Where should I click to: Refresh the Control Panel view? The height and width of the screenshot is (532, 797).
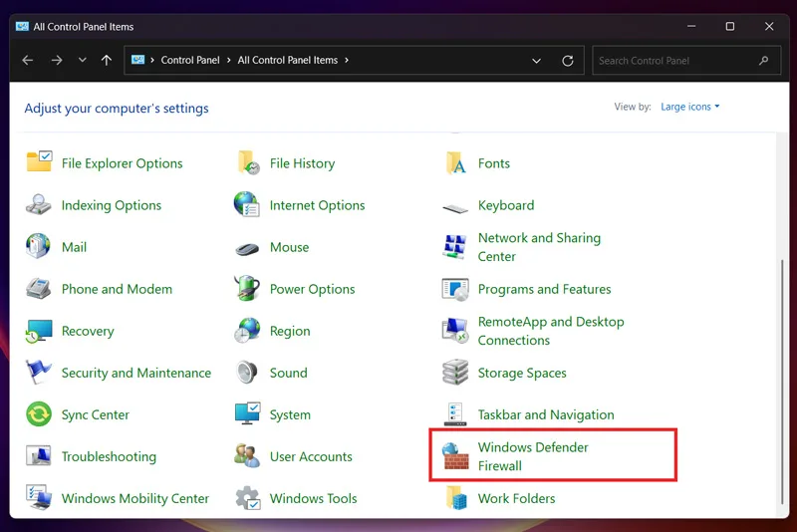(568, 61)
